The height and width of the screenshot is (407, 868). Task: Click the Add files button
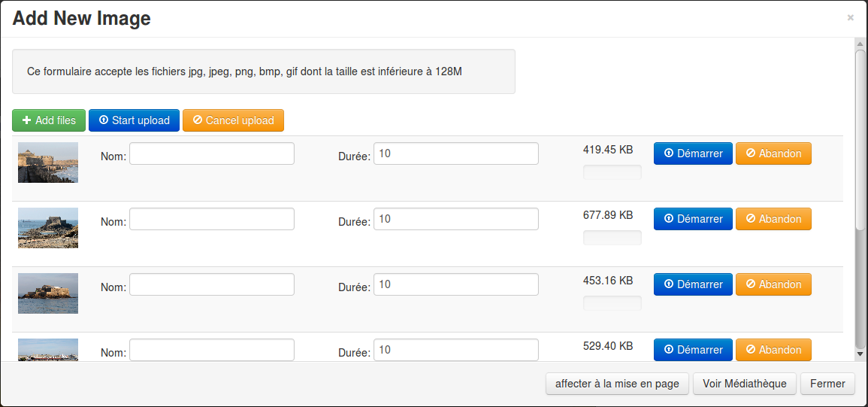click(49, 120)
